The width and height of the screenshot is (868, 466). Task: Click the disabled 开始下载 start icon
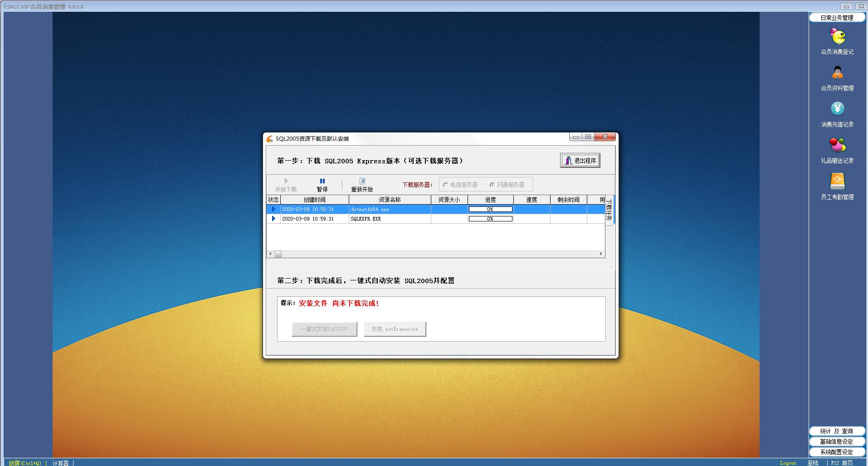coord(286,181)
